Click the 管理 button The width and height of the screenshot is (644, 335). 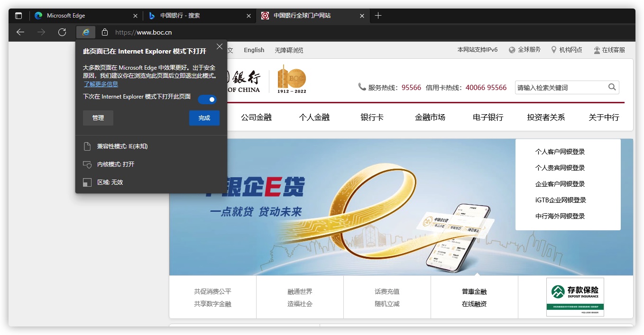click(98, 118)
